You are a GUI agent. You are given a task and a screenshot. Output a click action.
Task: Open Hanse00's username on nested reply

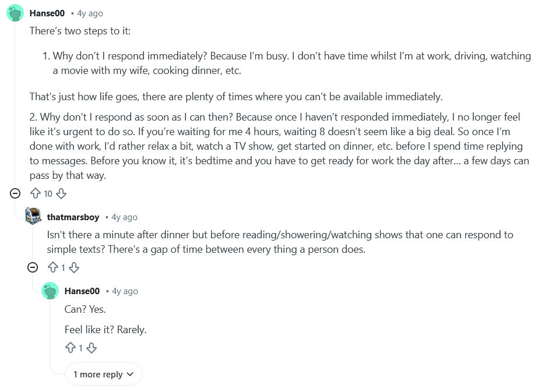[x=82, y=291]
